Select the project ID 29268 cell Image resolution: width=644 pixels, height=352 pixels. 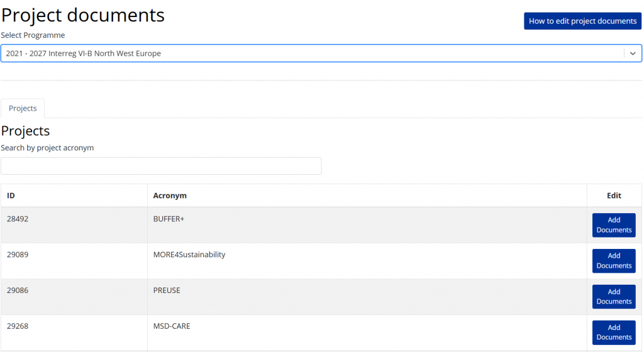(x=18, y=327)
